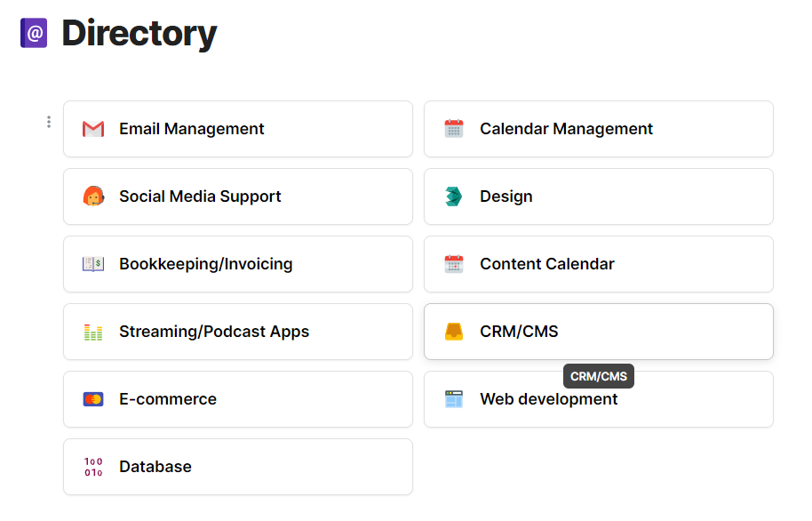Click the browser window icon for Web development
Screen dimensions: 812x521
coord(454,399)
